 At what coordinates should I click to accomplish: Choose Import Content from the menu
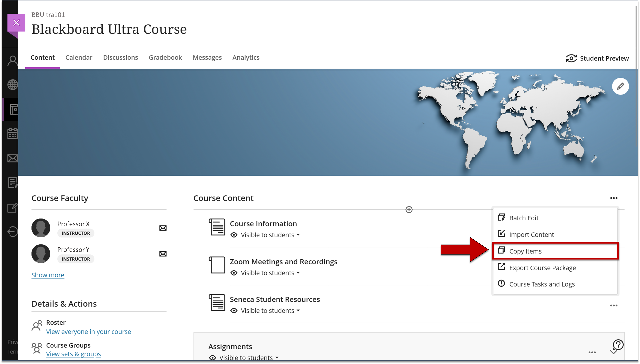click(x=555, y=234)
